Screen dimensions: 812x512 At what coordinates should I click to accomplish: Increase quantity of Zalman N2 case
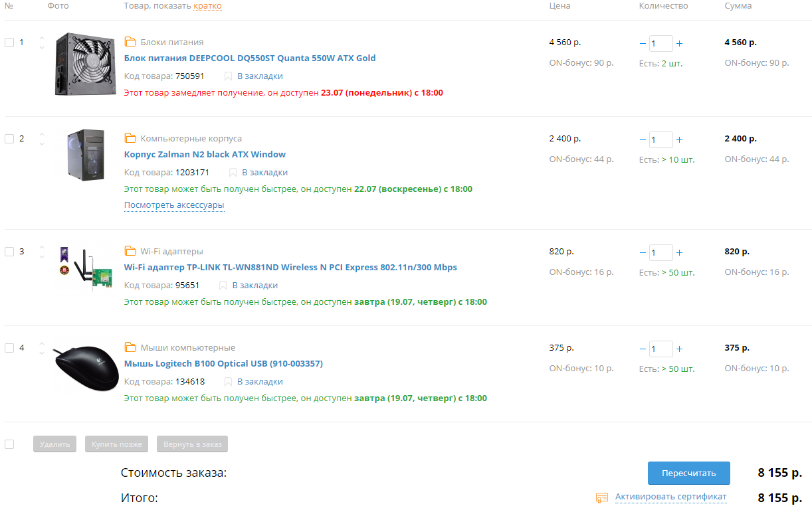coord(679,139)
